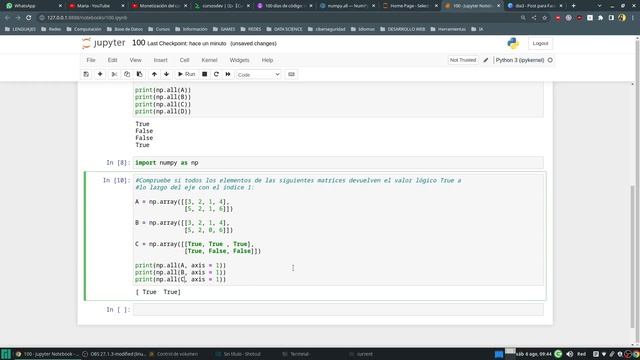Cut selected cells with scissors icon
Viewport: 640px width, 360px height.
(114, 74)
